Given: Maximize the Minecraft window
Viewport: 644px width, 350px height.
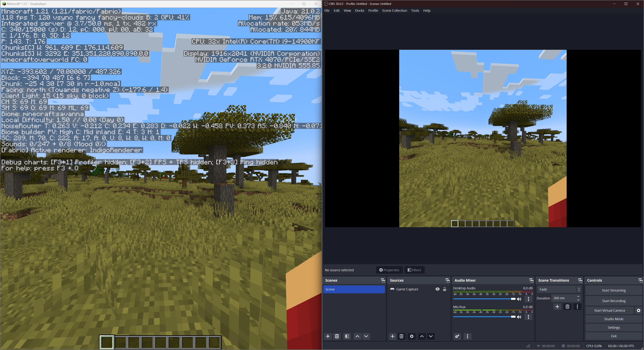Looking at the screenshot, I should (304, 4).
